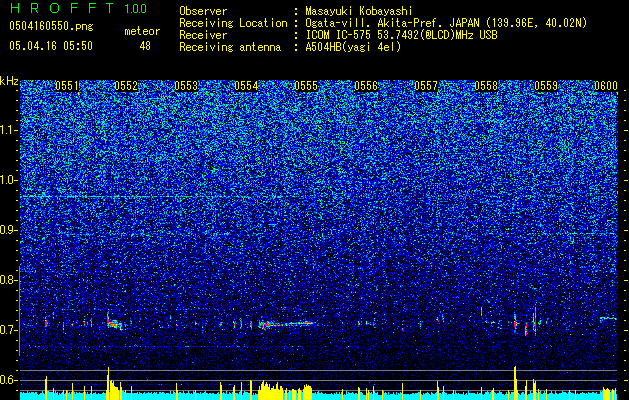Viewport: 629px width, 400px height.
Task: Click the 0551 time marker
Action: tap(67, 86)
